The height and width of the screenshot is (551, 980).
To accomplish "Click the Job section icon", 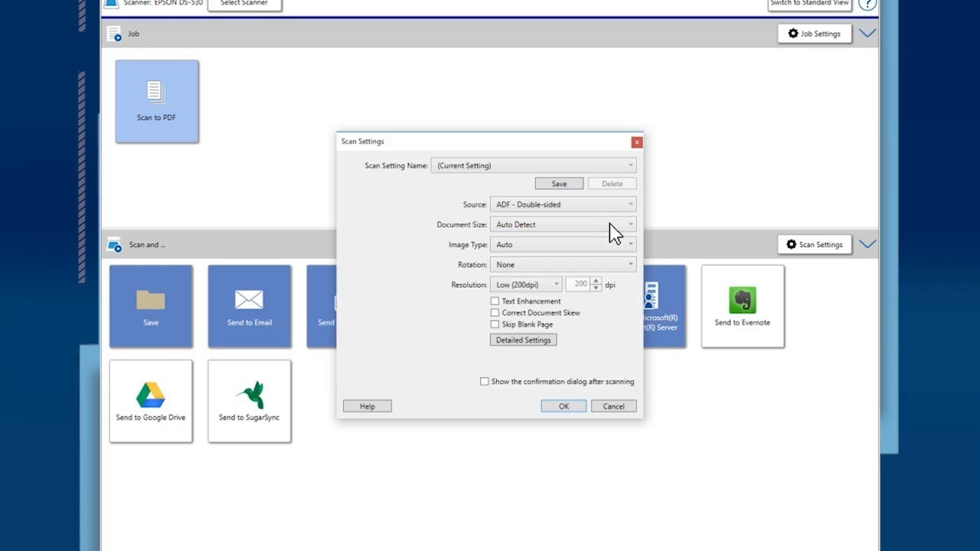I will [x=114, y=34].
